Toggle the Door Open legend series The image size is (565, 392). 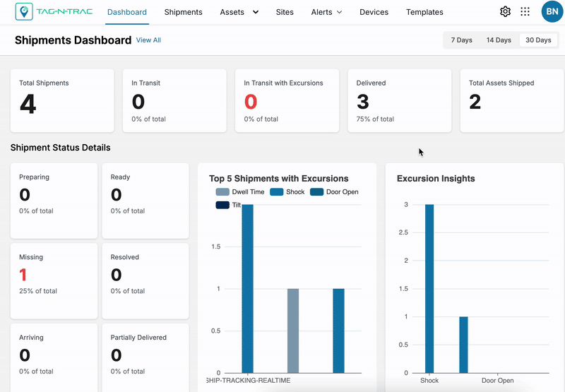[334, 192]
